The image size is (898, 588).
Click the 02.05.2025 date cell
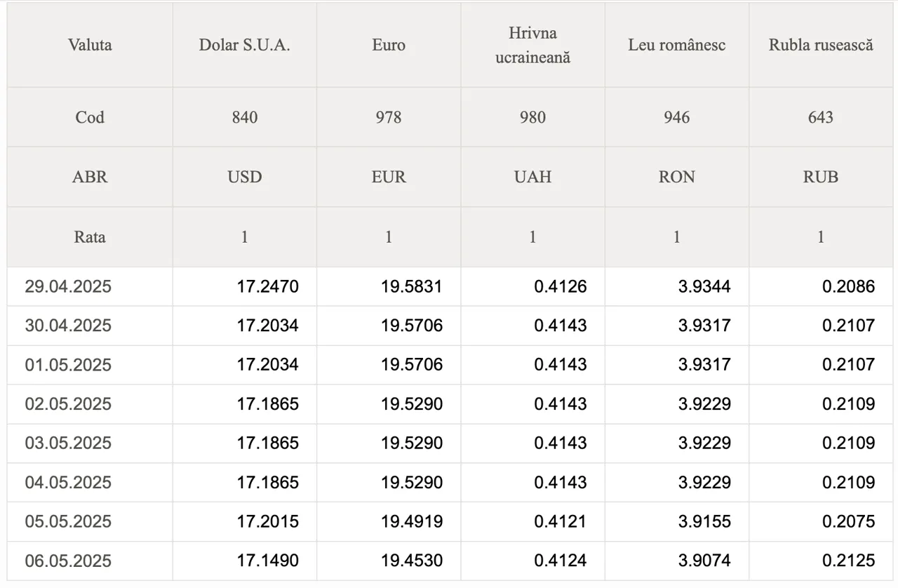click(68, 404)
